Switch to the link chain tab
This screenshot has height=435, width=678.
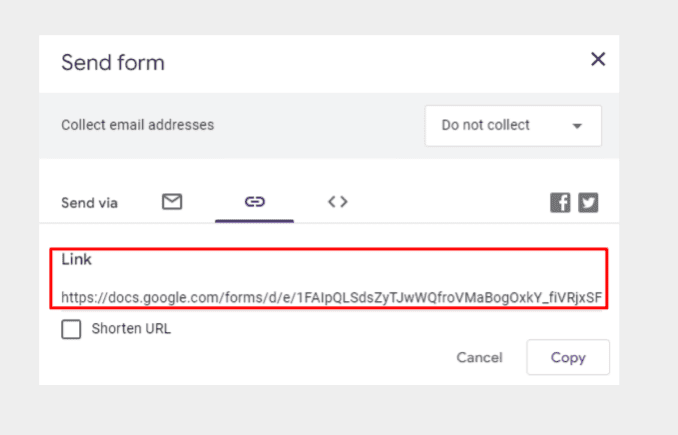click(255, 202)
